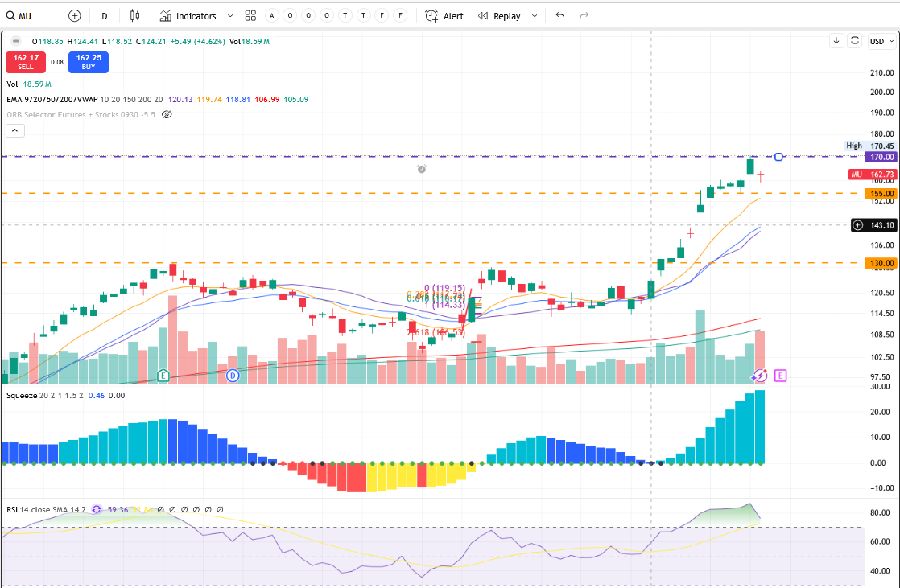Open the multi-chart layout grid icon
The width and height of the screenshot is (900, 588).
coord(250,15)
